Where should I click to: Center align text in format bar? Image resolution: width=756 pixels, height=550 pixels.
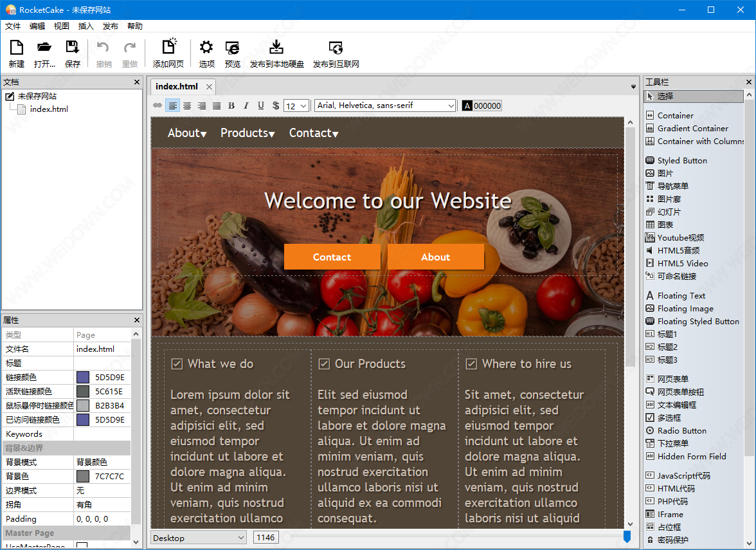point(187,105)
